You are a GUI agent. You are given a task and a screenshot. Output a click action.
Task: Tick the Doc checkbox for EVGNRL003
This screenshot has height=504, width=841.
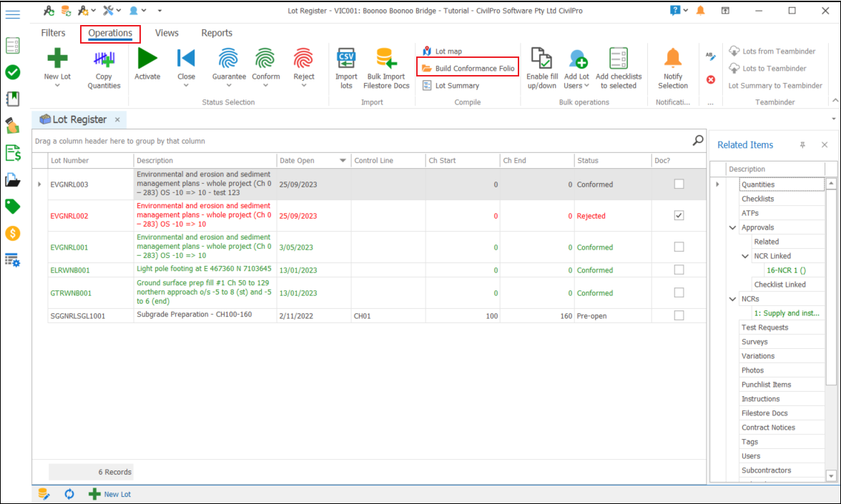pos(678,184)
